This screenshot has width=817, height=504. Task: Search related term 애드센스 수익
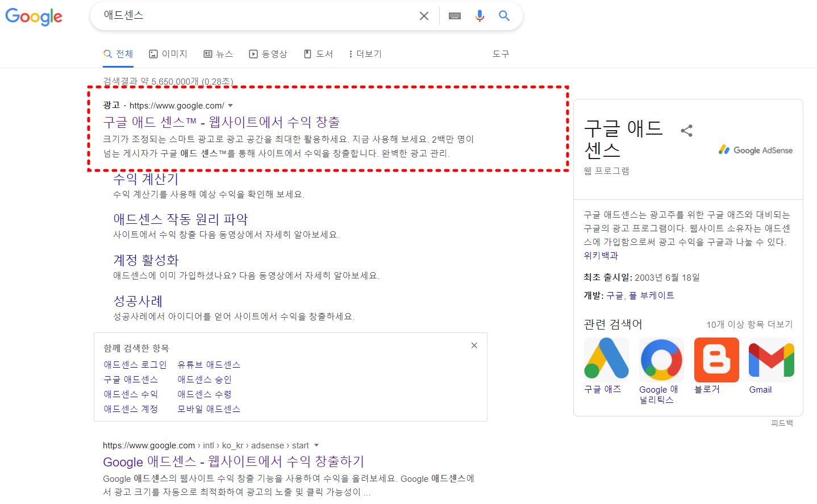[x=131, y=394]
